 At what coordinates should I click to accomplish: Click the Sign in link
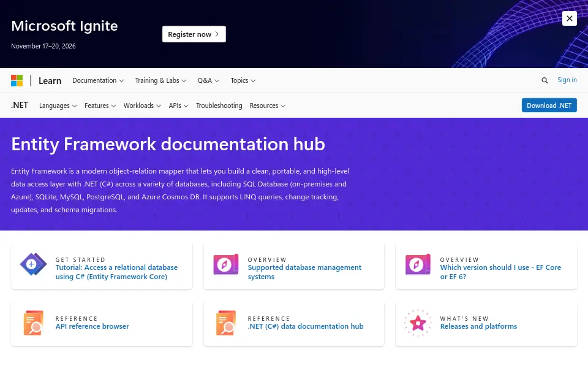(567, 80)
